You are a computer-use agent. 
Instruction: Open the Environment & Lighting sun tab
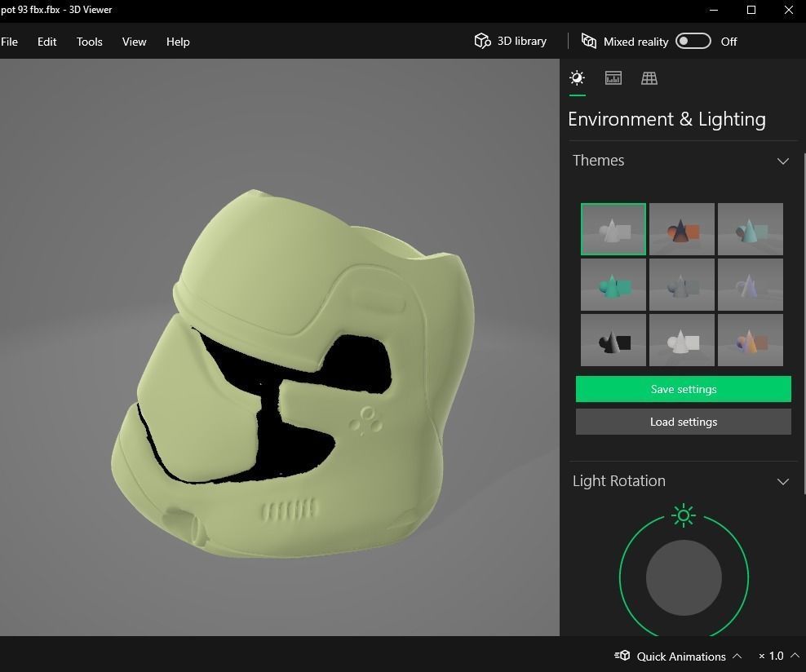(x=578, y=78)
